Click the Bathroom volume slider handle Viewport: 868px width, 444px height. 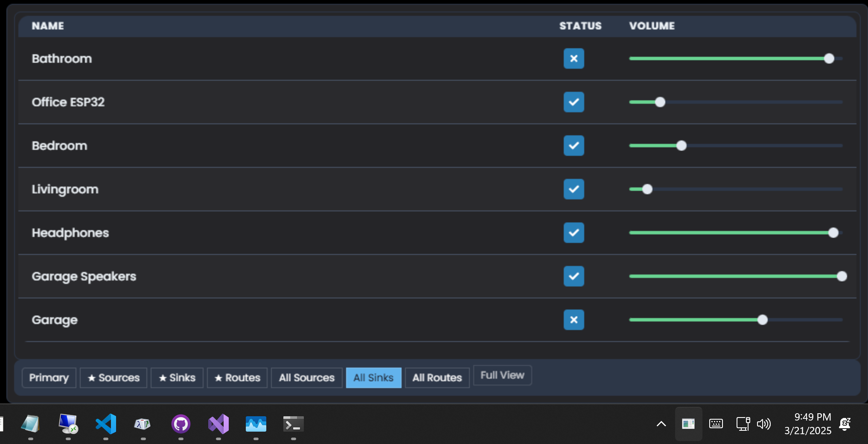tap(829, 58)
